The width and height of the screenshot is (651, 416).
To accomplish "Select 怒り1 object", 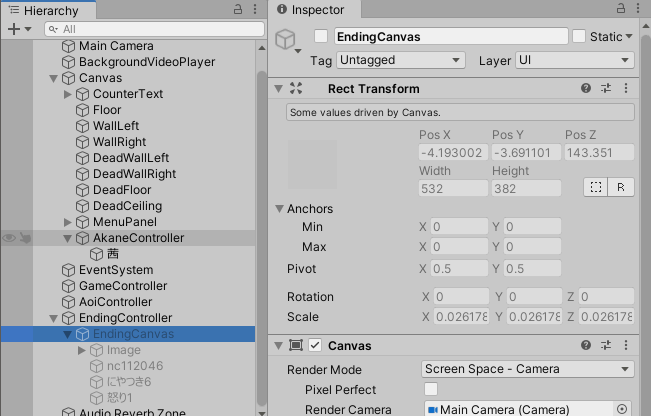I will pyautogui.click(x=120, y=398).
